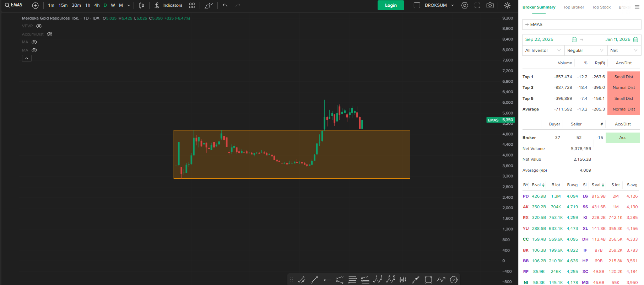This screenshot has width=644, height=285.
Task: Open the candlestick chart style icon
Action: point(141,5)
